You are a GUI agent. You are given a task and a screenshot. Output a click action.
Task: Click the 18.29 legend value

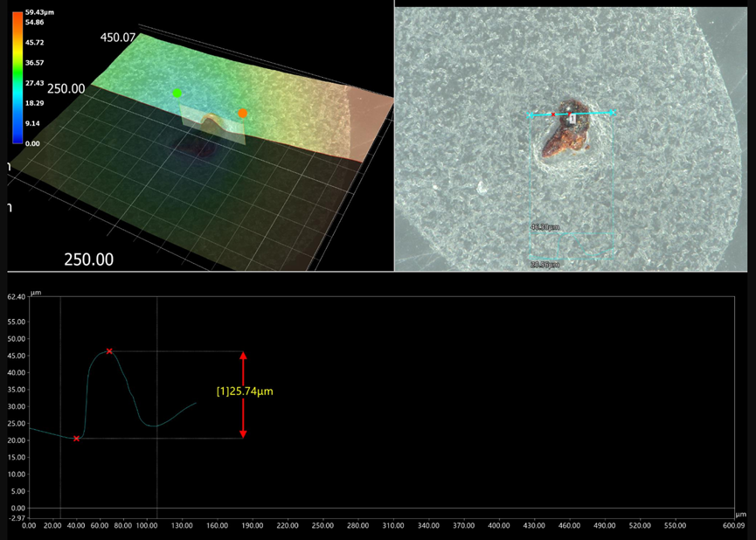[35, 103]
